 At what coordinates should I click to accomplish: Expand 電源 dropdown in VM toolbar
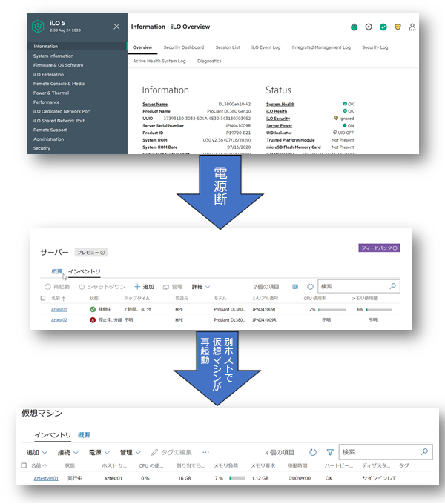coord(99,453)
